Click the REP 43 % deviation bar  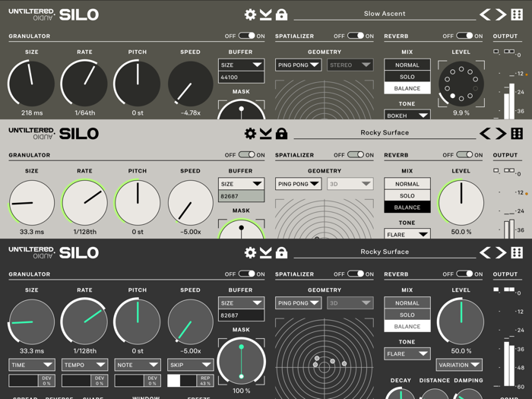[x=191, y=381]
